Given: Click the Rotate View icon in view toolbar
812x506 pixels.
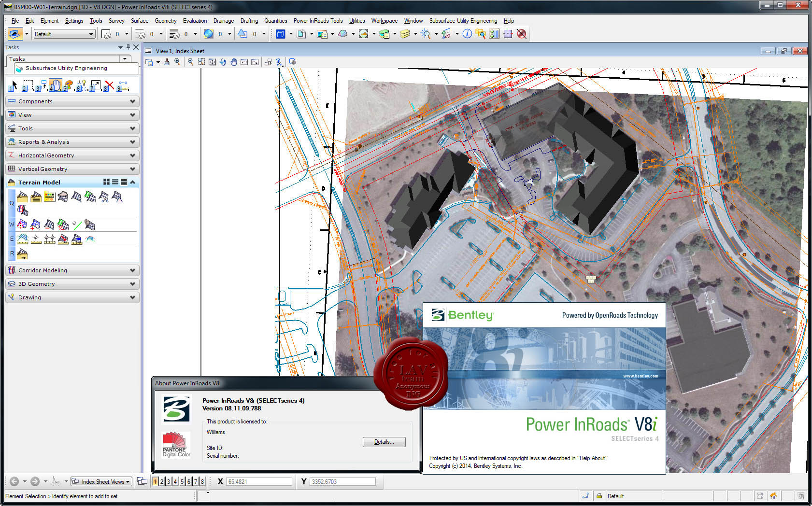Looking at the screenshot, I should [223, 62].
